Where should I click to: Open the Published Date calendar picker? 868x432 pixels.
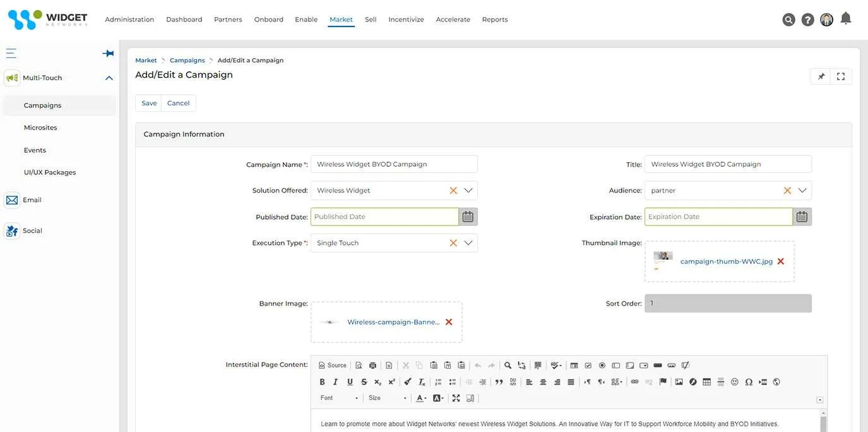coord(468,217)
